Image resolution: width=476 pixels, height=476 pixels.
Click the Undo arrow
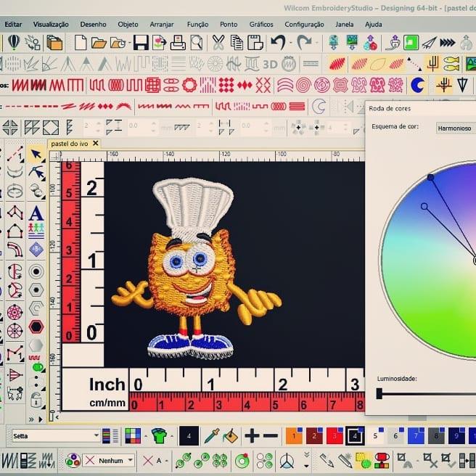point(279,42)
